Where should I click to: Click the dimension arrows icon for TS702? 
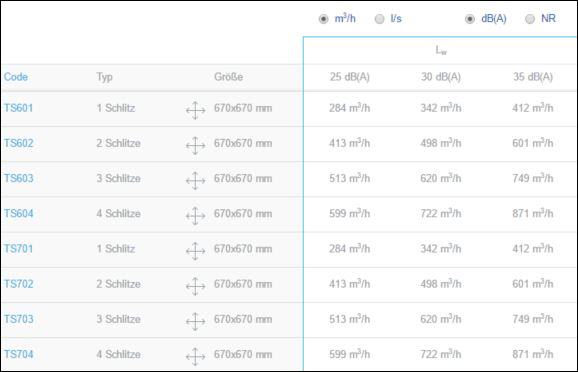click(195, 286)
